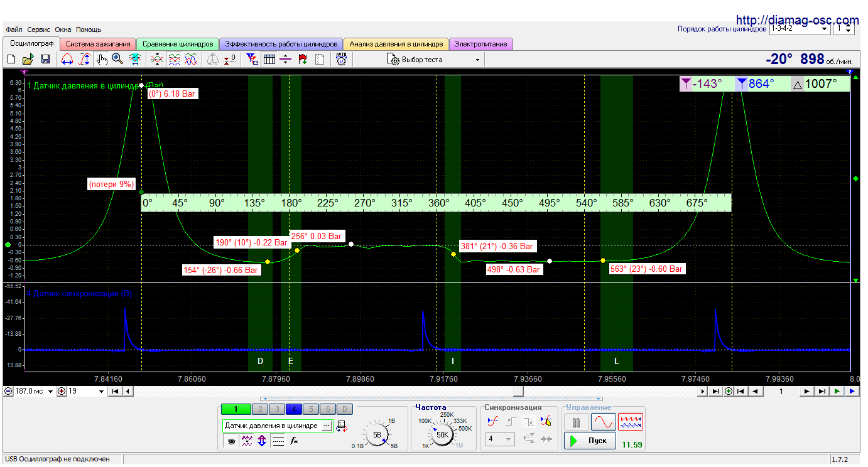Open the Сервис menu

tap(39, 30)
